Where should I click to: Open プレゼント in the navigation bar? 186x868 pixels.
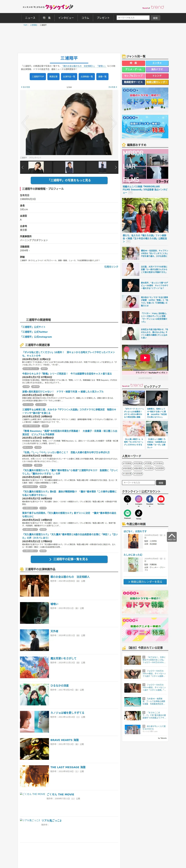coord(103,18)
